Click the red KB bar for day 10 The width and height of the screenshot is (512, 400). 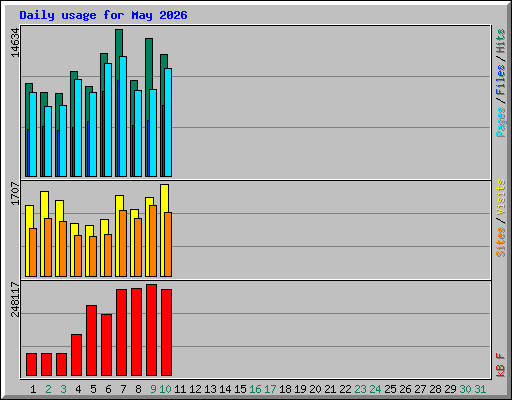[x=166, y=332]
